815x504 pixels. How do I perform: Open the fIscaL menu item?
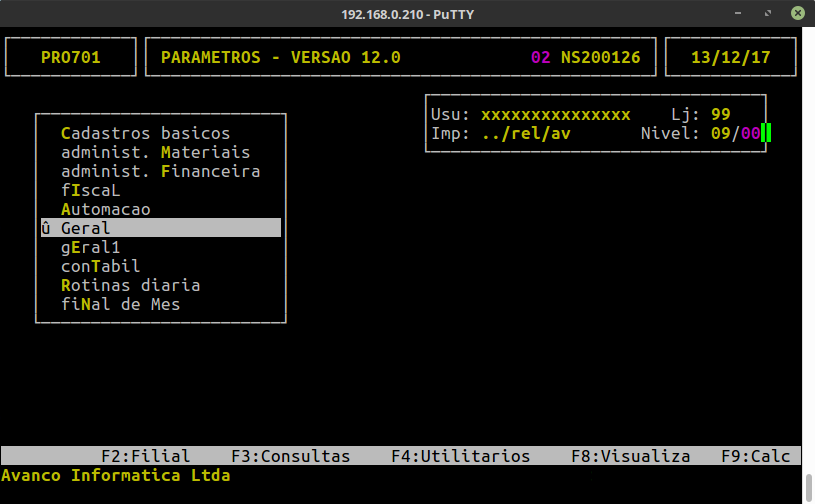[90, 190]
